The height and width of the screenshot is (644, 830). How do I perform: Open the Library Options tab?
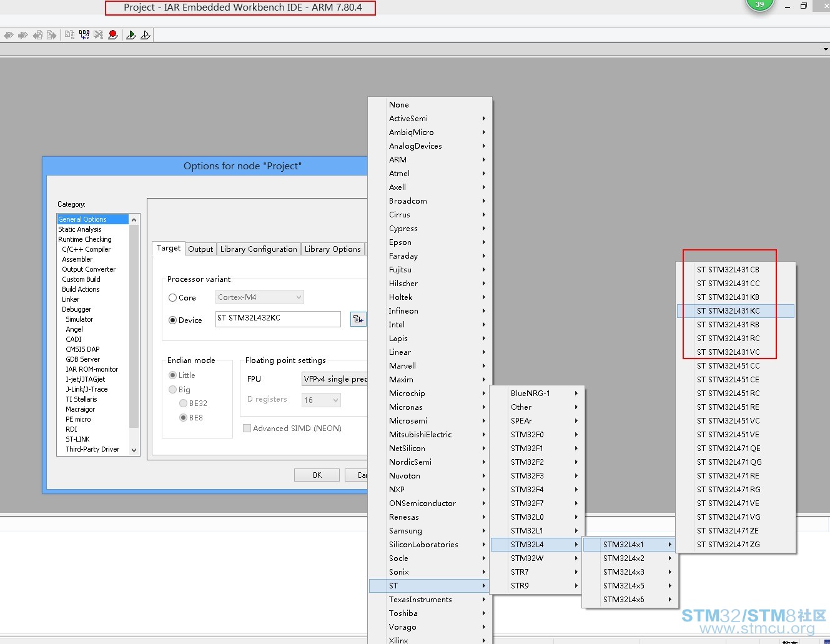pyautogui.click(x=332, y=249)
